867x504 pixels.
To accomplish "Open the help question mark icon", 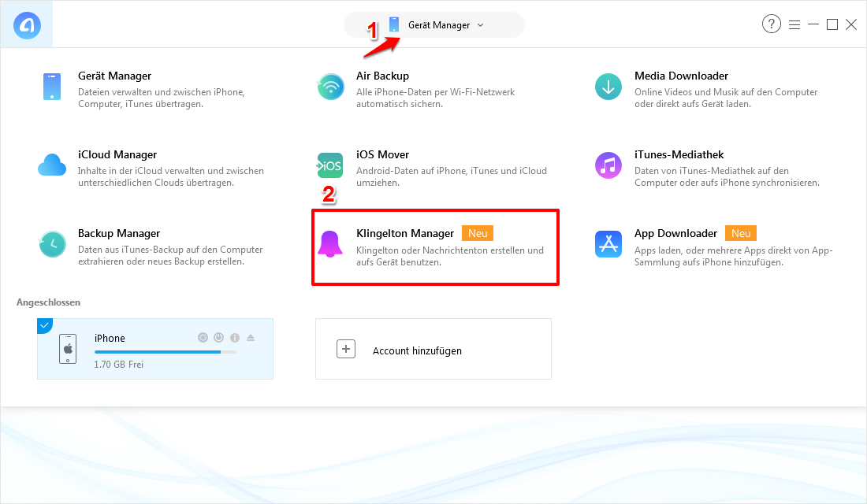I will pos(772,24).
